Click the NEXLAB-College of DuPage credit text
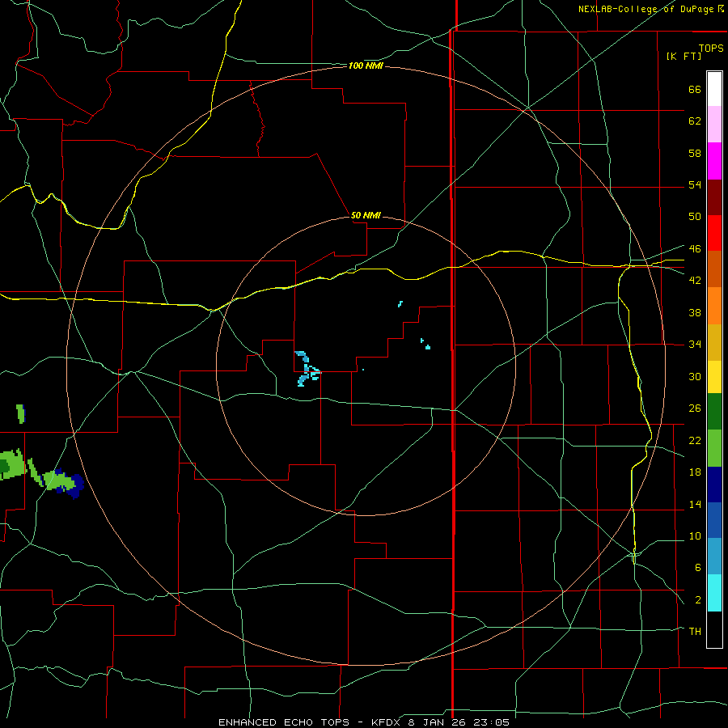728x728 pixels. [650, 9]
